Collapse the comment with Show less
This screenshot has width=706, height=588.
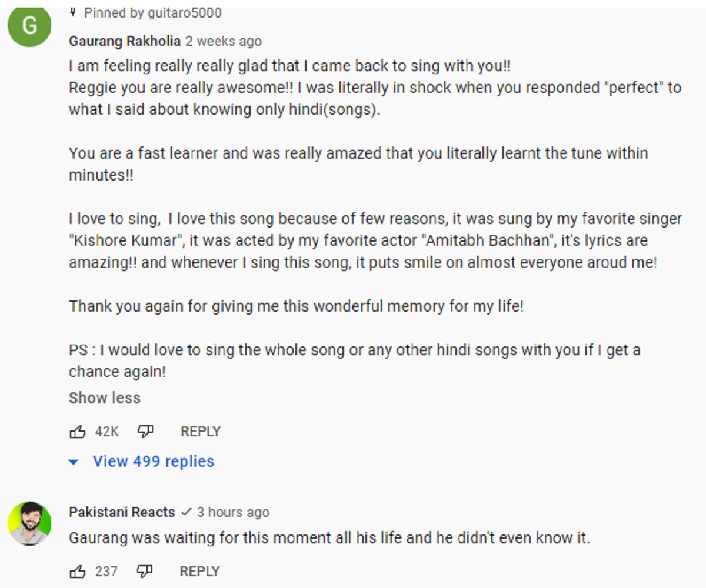pos(105,398)
